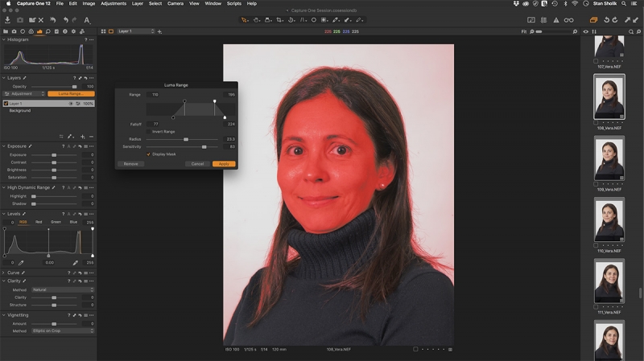Click the add layer plus icon in Layers panel
644x361 pixels.
pyautogui.click(x=83, y=137)
